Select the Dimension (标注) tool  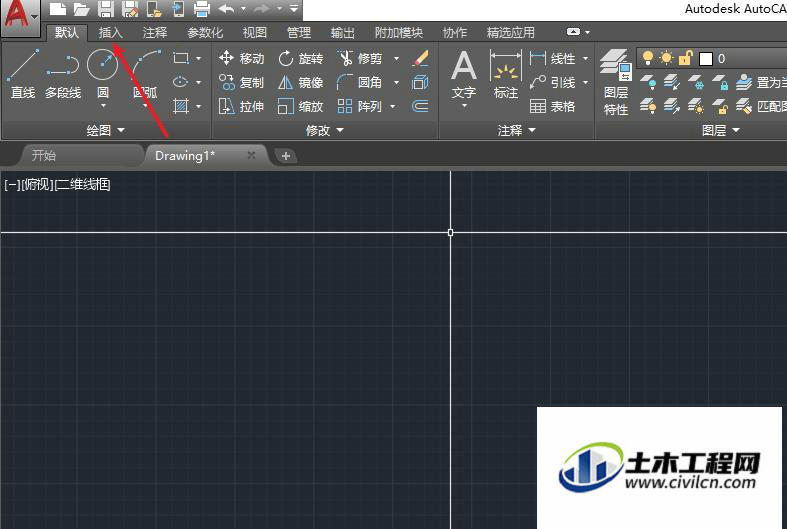pos(505,74)
